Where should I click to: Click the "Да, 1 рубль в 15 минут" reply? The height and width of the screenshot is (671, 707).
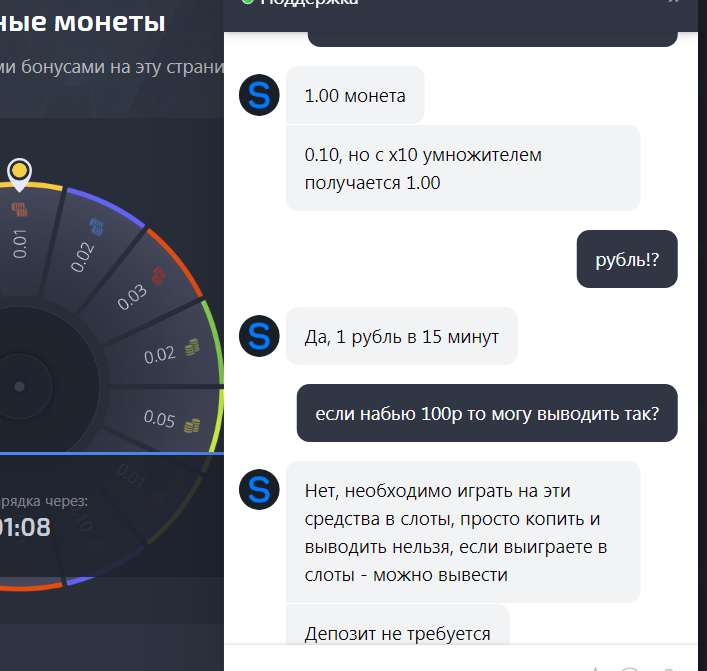click(x=401, y=336)
